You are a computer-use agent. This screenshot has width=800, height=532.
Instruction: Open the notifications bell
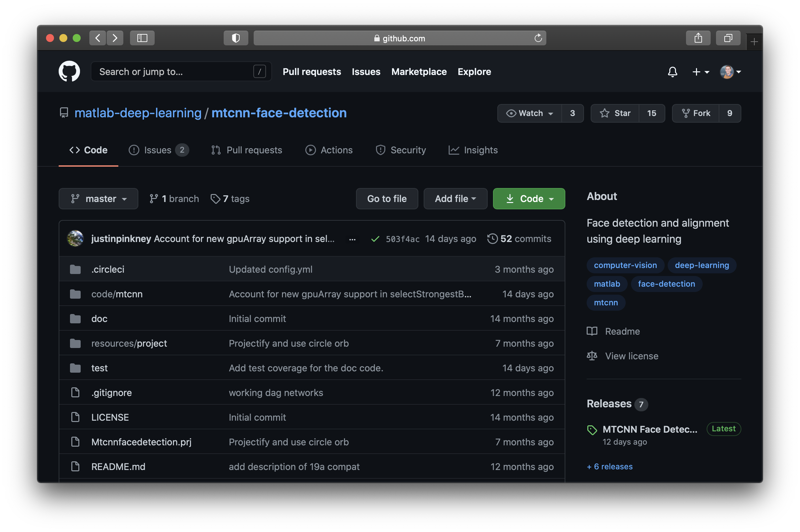tap(672, 72)
